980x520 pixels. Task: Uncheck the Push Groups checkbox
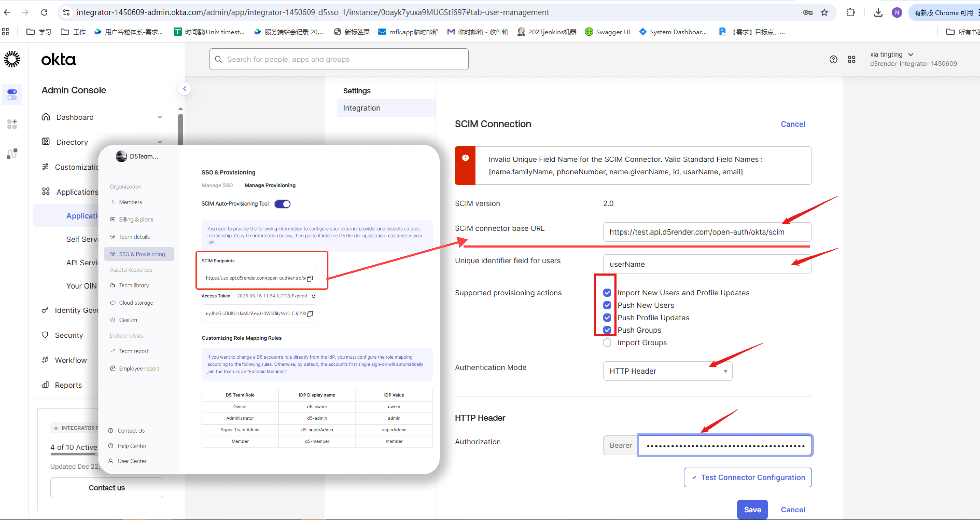click(607, 330)
